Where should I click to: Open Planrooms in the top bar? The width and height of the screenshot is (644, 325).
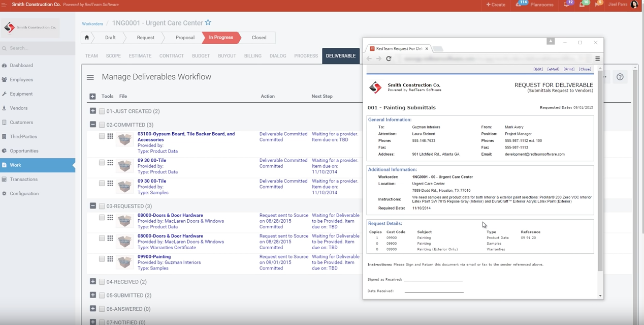(x=541, y=5)
